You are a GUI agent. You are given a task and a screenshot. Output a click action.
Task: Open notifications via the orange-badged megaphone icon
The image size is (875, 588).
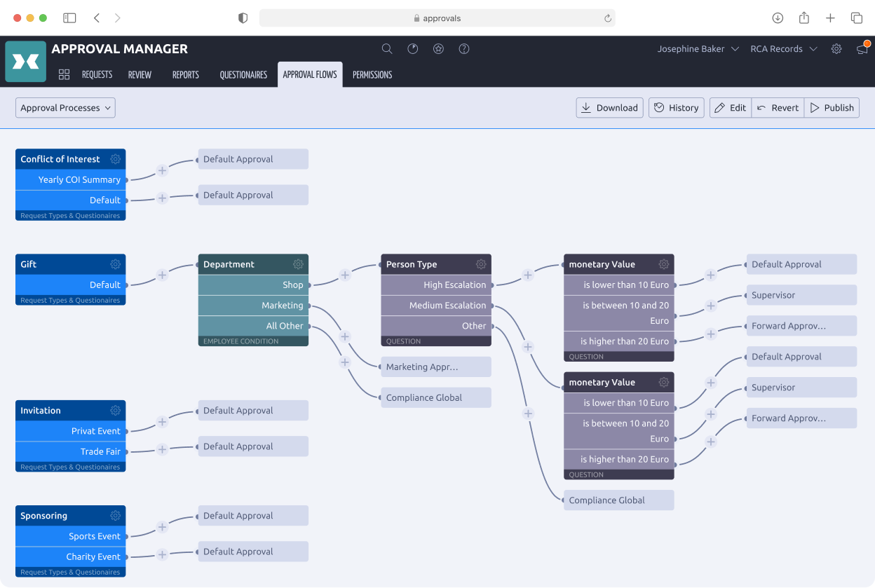[x=862, y=48]
